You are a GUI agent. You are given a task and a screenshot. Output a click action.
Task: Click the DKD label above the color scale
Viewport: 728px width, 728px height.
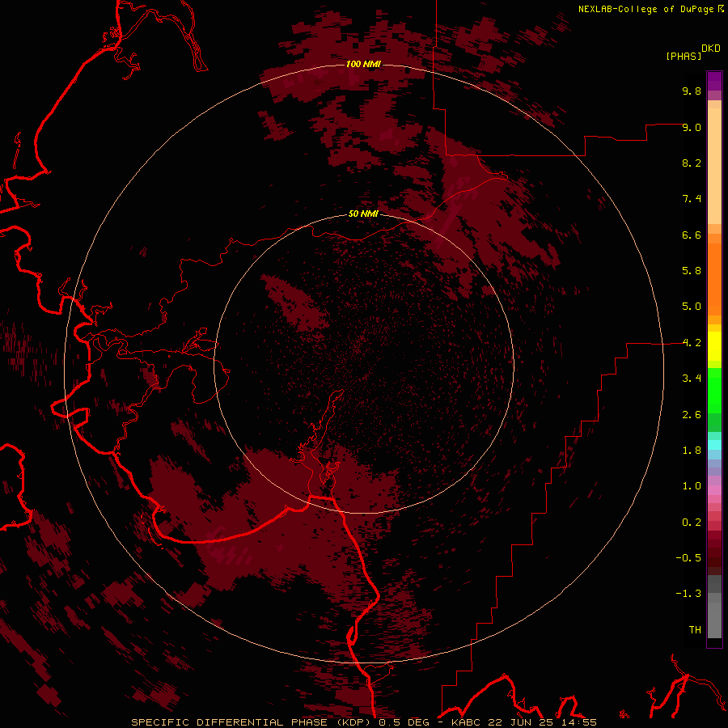711,49
